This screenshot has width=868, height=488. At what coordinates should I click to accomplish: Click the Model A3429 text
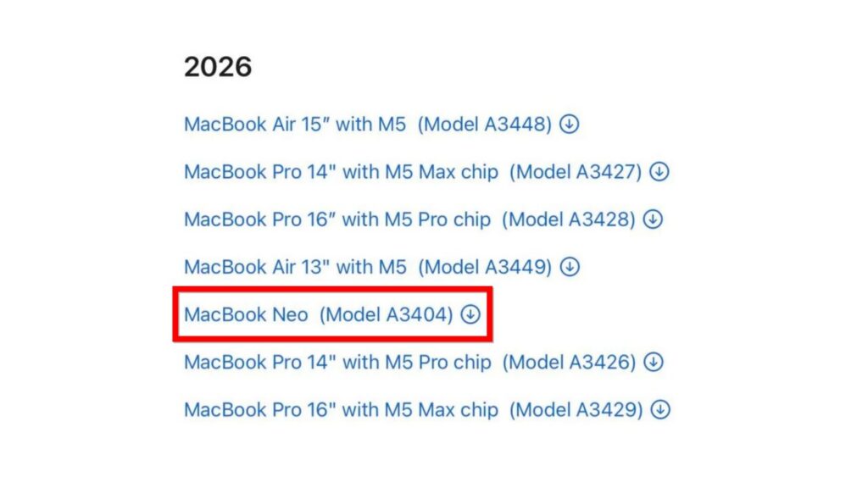576,409
